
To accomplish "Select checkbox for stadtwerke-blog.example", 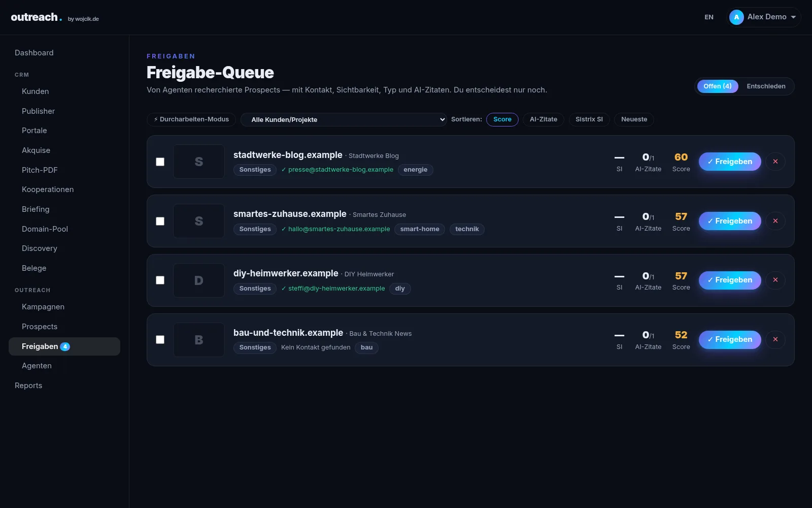I will point(160,162).
